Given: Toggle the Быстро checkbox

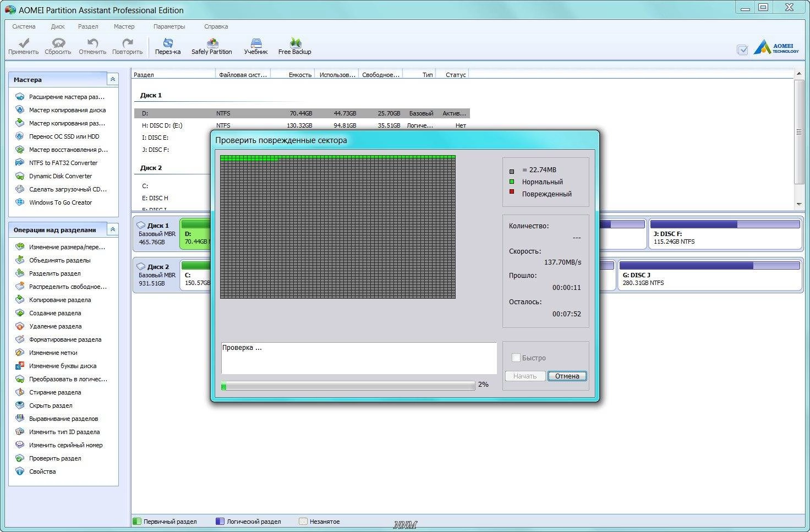Looking at the screenshot, I should pyautogui.click(x=516, y=358).
